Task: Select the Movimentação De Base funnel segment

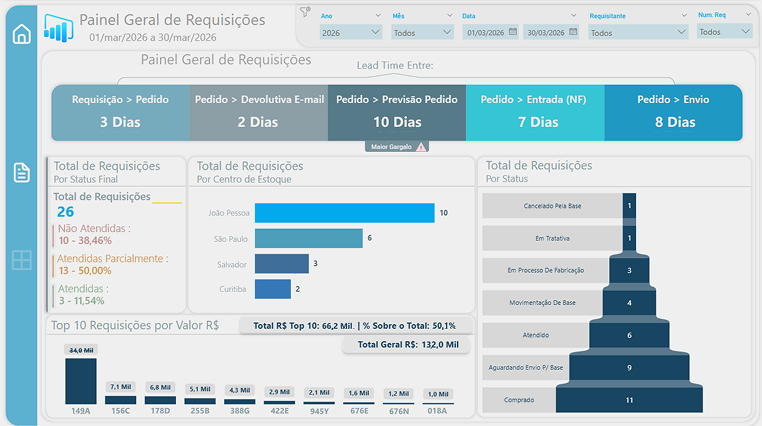Action: [x=629, y=303]
